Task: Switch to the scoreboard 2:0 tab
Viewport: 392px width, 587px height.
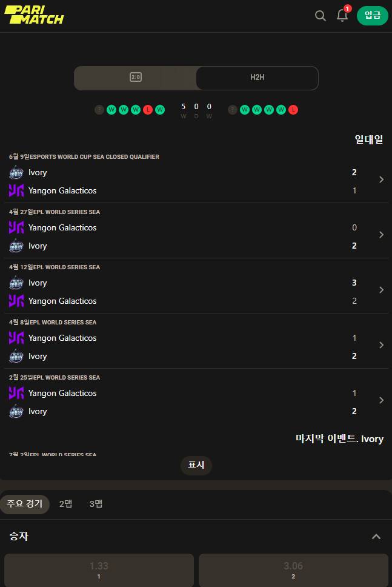Action: coord(135,78)
